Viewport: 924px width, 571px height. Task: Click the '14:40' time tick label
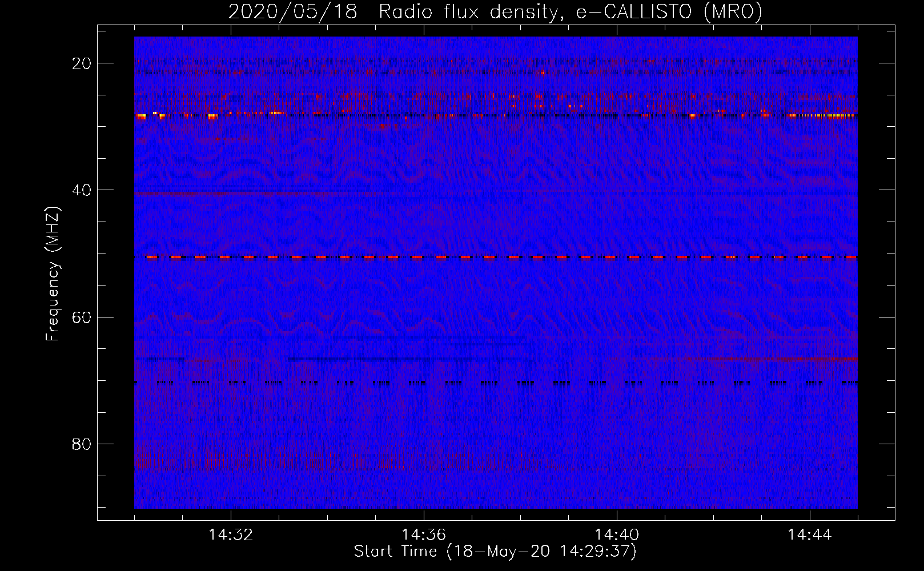tap(617, 535)
